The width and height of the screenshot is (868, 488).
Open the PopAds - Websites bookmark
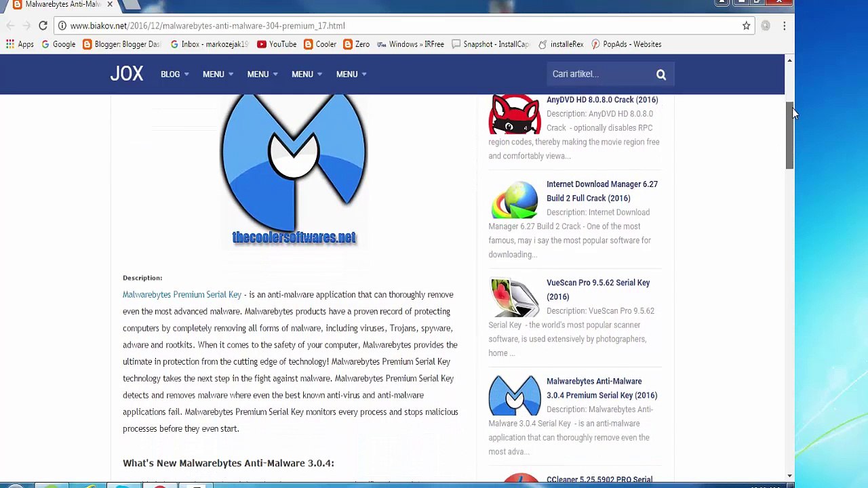tap(626, 44)
